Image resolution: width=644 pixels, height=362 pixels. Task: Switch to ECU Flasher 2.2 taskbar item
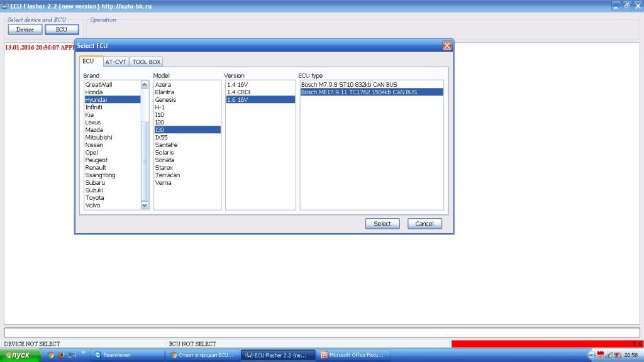point(277,355)
